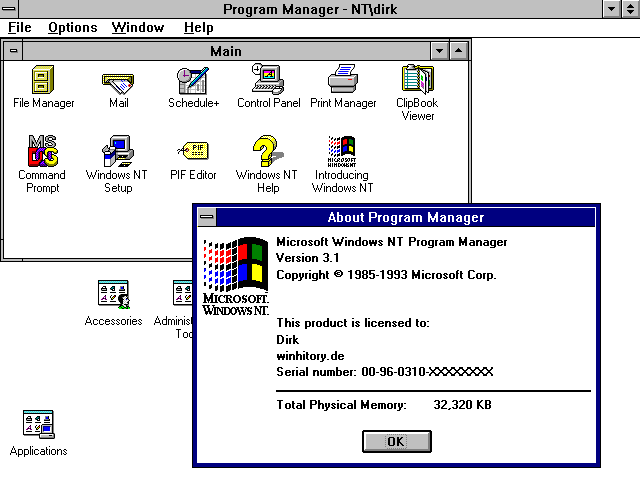Select the Administrative Tools group icon
Screen dimensions: 640x480
click(182, 293)
